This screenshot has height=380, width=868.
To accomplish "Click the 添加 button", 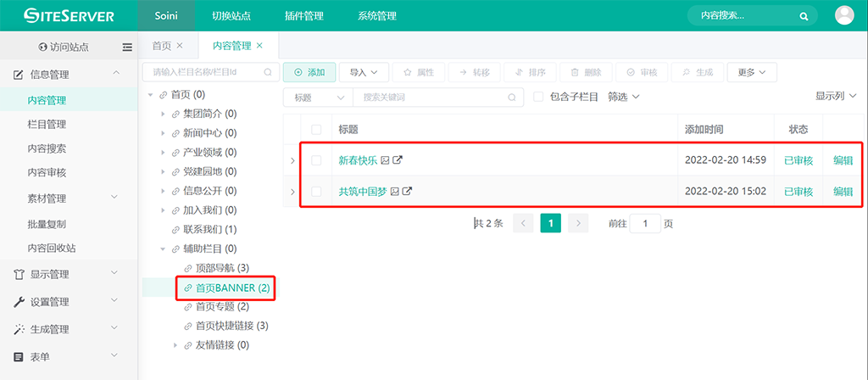I will [309, 73].
